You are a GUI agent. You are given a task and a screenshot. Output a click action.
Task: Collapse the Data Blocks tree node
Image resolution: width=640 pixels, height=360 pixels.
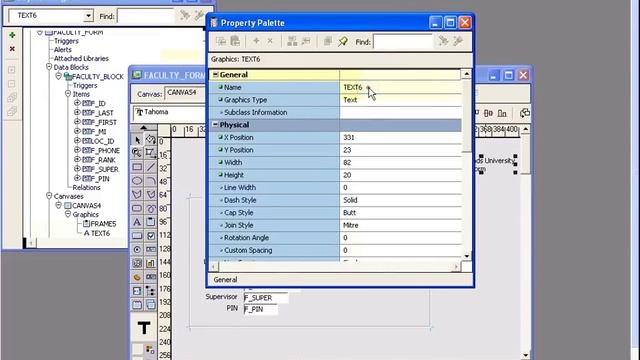pos(49,67)
